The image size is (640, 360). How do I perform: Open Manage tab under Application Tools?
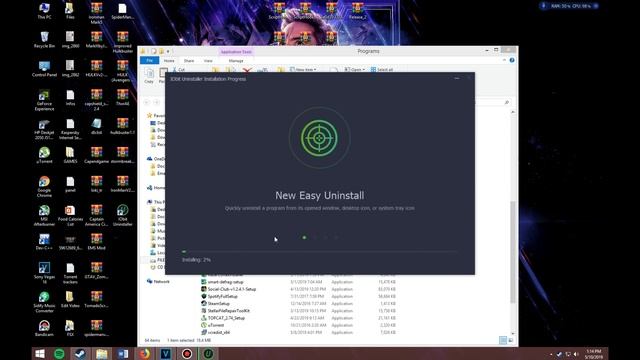coord(236,60)
